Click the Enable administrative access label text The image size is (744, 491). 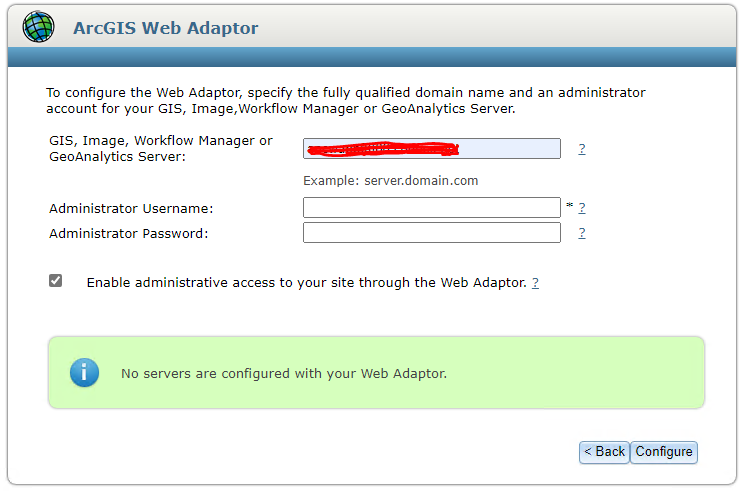pyautogui.click(x=306, y=283)
